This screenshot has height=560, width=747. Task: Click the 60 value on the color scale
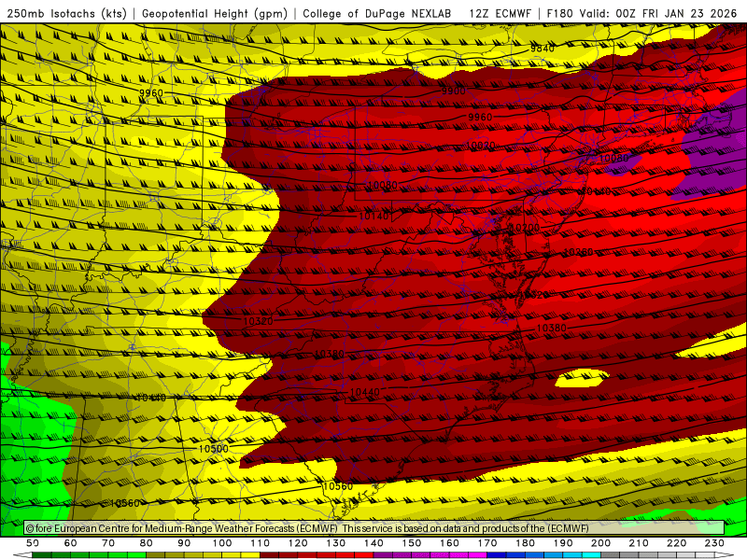coord(70,543)
